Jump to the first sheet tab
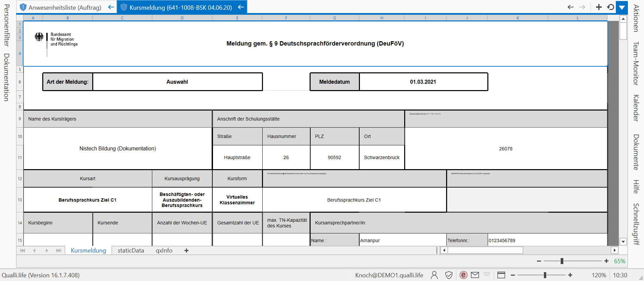This screenshot has width=644, height=281. point(22,251)
